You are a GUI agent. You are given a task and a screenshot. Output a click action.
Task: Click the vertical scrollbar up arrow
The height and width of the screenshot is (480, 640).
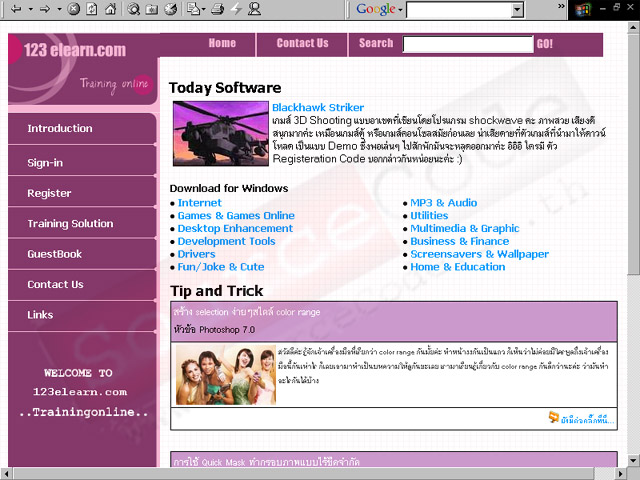[633, 28]
